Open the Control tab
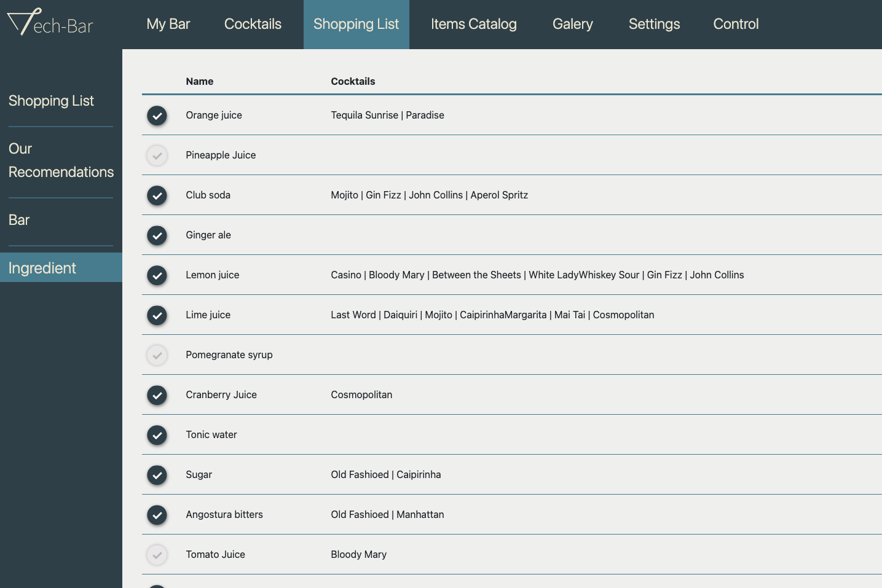This screenshot has width=882, height=588. click(x=736, y=24)
